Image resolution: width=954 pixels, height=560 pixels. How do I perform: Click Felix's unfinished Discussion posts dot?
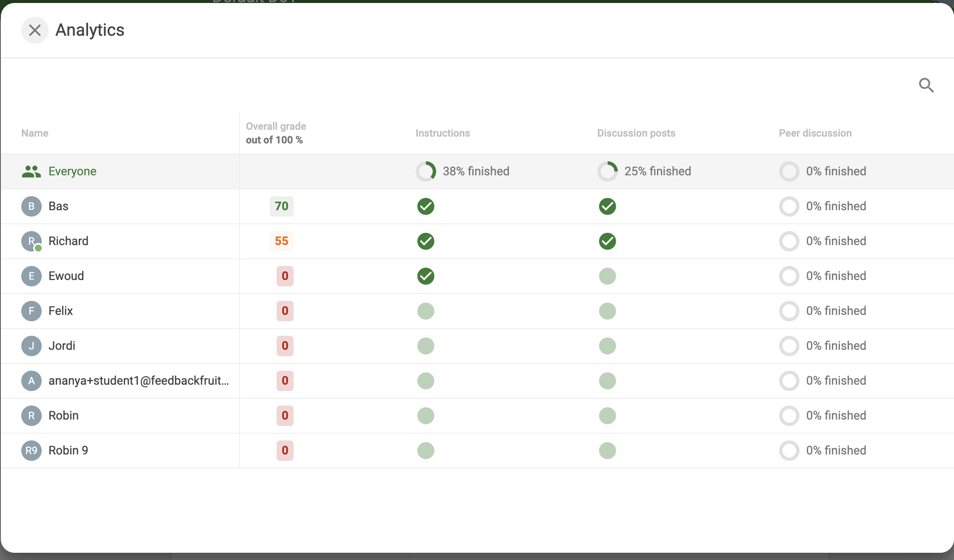pos(608,311)
